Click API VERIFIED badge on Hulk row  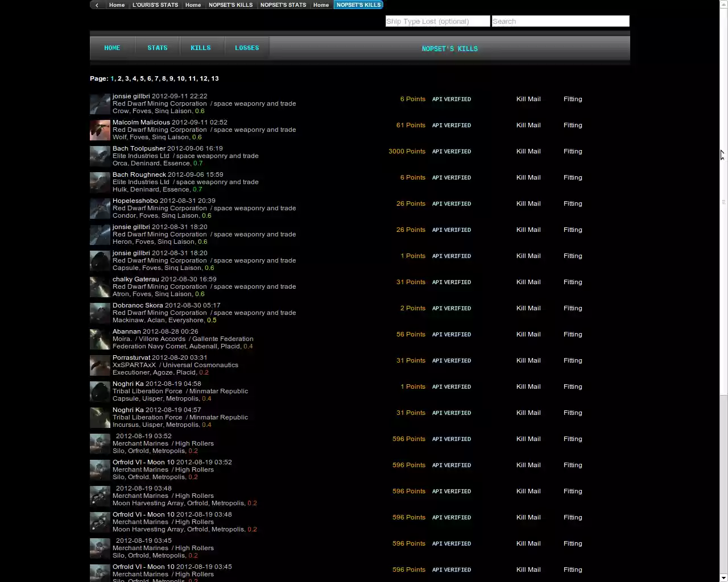pos(452,177)
